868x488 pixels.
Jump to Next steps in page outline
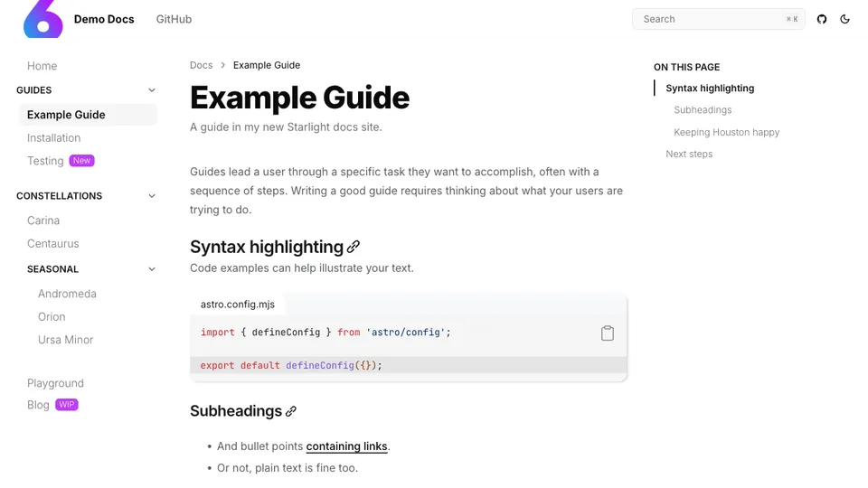coord(689,154)
